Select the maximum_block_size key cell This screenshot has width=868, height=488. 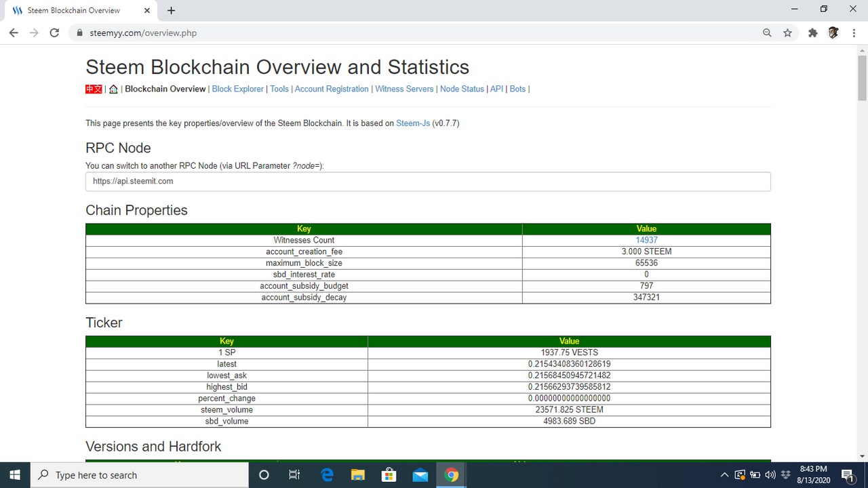pyautogui.click(x=304, y=263)
